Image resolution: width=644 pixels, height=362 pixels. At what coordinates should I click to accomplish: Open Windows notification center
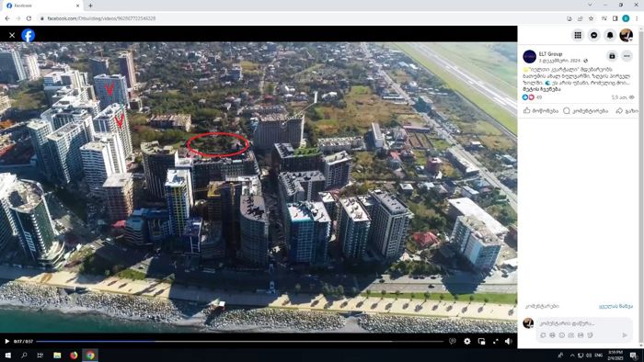tap(633, 355)
